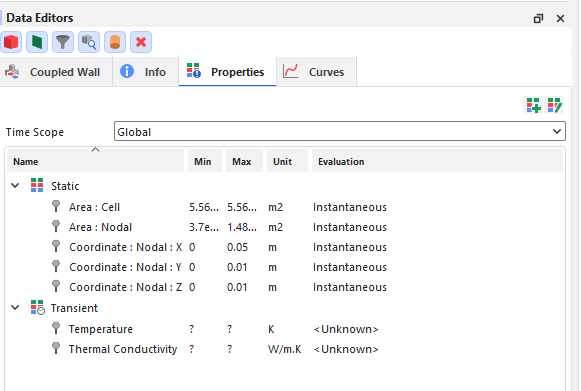Select Coordinate : Nodal : Y row
The image size is (581, 391).
(x=285, y=267)
